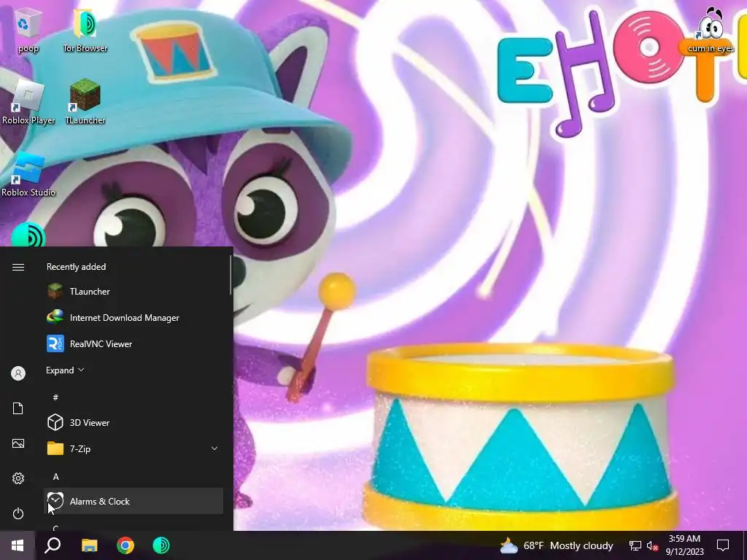Open the poop Recycle Bin desktop icon
The image size is (747, 560).
coord(28,29)
